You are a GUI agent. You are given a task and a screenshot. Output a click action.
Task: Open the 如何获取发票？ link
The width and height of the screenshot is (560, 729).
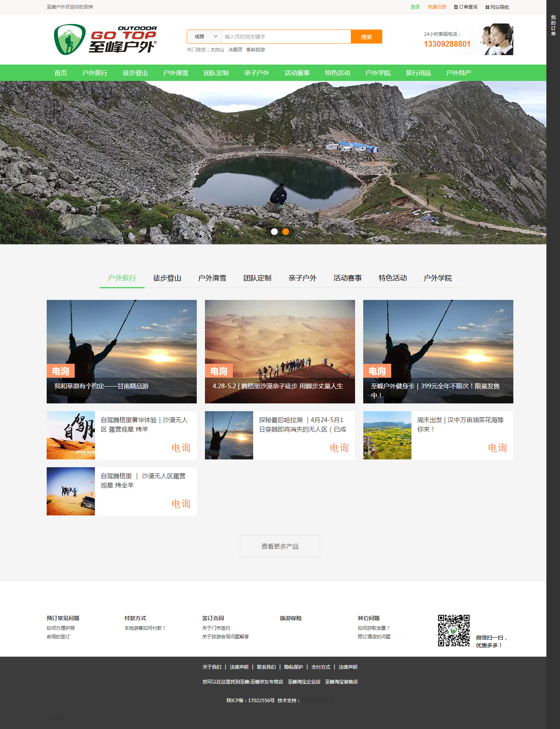[374, 628]
